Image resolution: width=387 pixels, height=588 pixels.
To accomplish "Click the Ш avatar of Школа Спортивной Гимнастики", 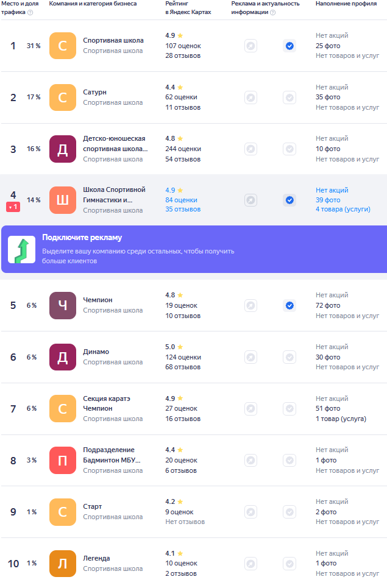I will point(63,200).
